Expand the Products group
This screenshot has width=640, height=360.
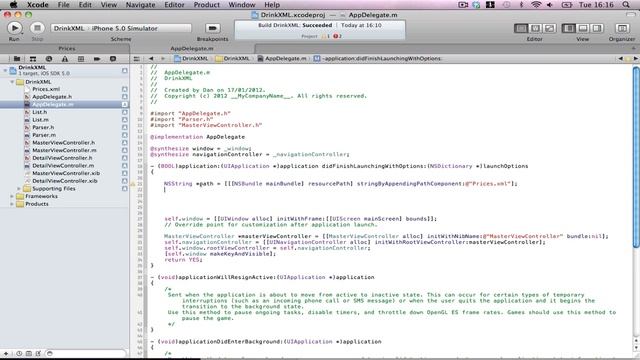12,204
